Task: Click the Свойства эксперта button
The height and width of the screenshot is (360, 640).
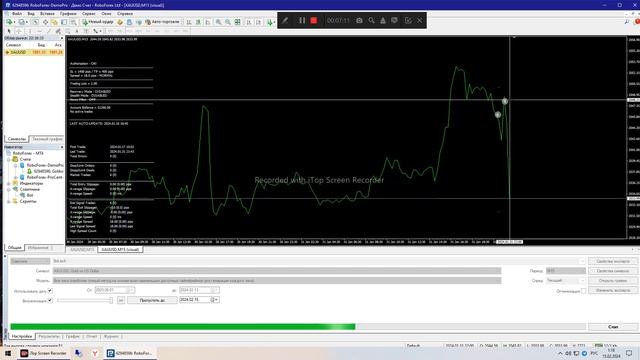Action: (x=613, y=261)
